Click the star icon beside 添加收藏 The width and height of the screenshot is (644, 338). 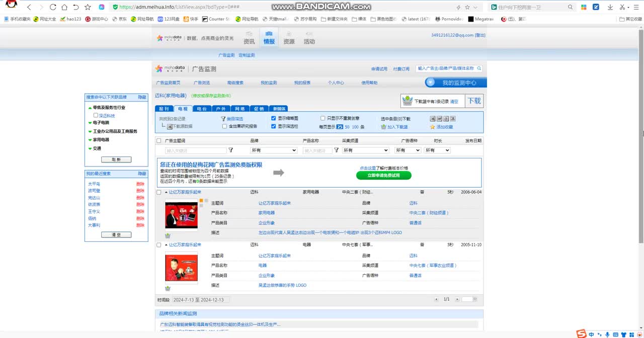(432, 127)
